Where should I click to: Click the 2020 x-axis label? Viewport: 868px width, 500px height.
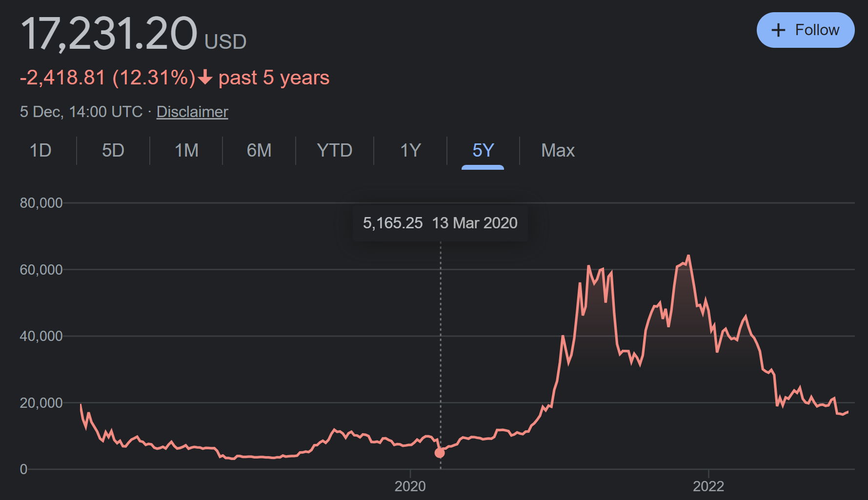(x=410, y=486)
